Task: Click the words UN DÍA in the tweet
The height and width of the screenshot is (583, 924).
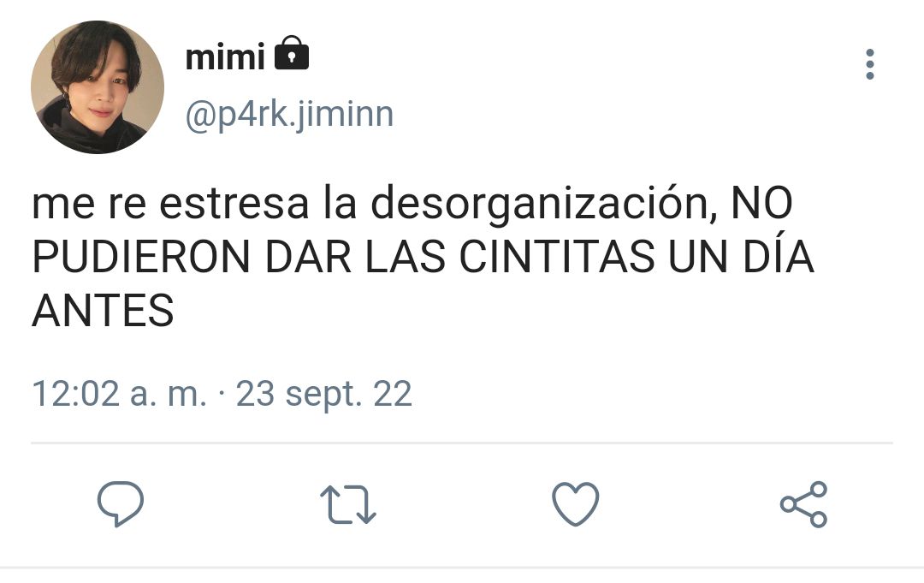Action: [x=741, y=255]
